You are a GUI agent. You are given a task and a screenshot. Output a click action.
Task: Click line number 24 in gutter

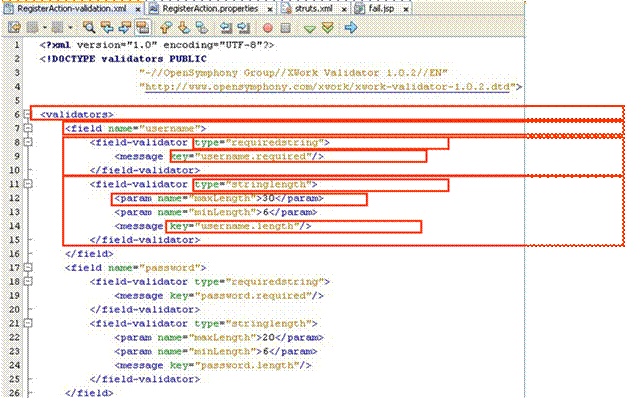point(14,365)
